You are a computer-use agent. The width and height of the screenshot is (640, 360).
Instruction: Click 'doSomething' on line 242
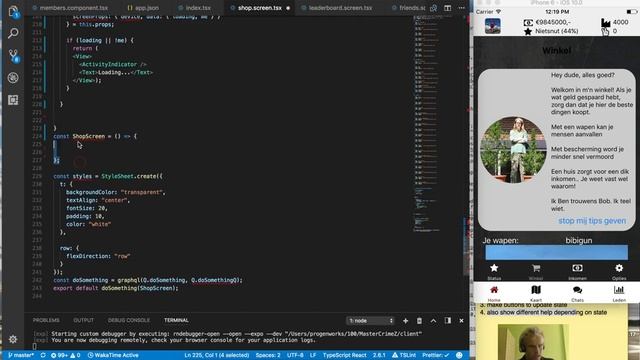[x=90, y=280]
